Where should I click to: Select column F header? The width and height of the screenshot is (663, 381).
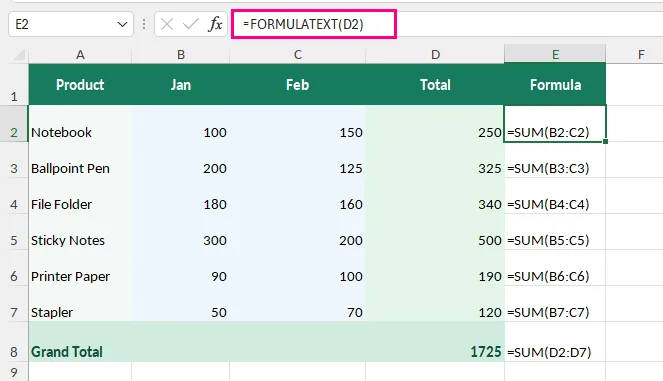click(641, 55)
